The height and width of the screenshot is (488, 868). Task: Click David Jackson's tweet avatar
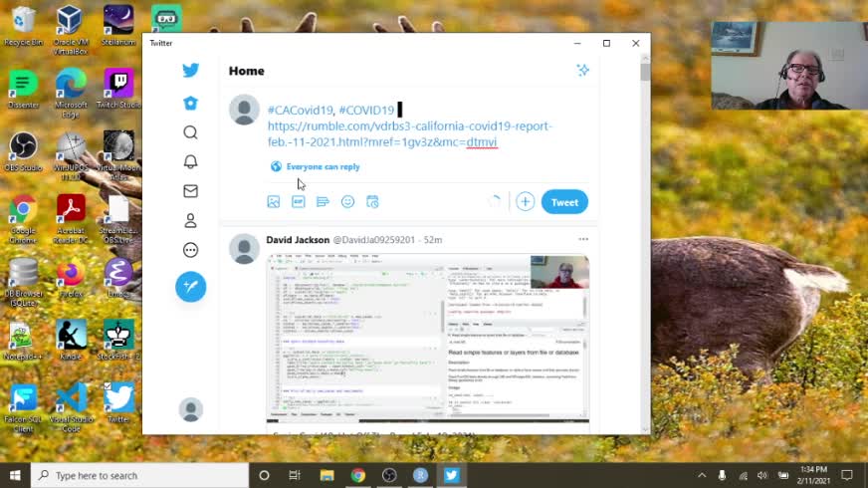point(244,249)
